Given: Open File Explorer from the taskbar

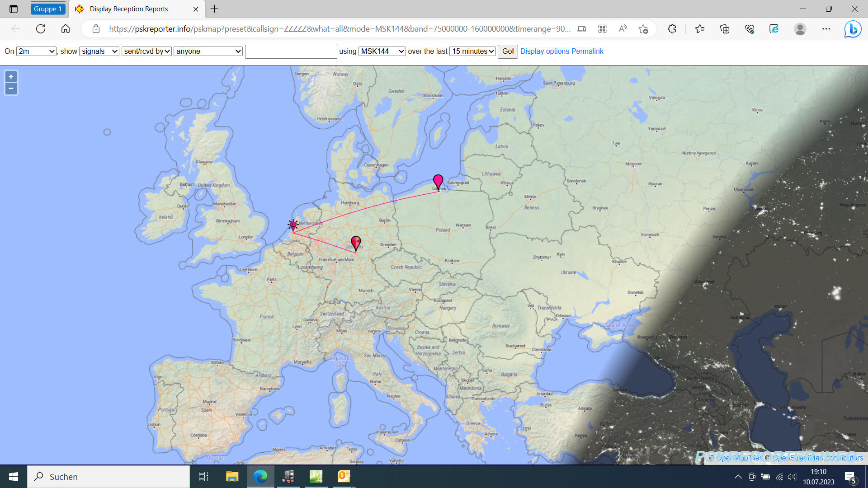Looking at the screenshot, I should point(232,477).
